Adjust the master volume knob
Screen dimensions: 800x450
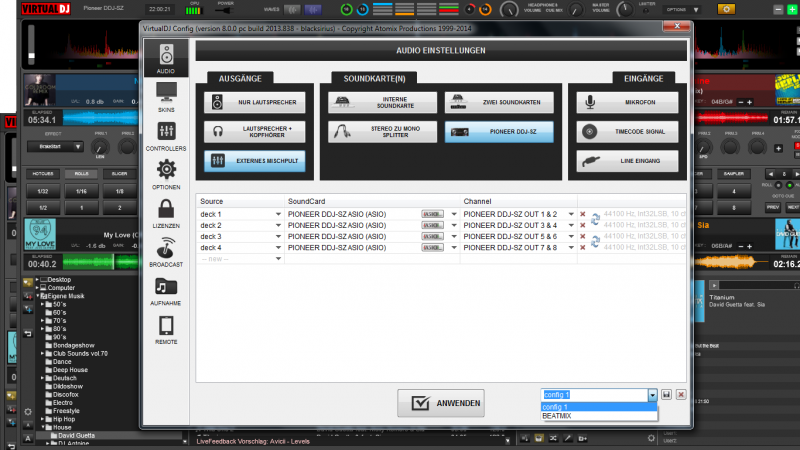point(625,9)
